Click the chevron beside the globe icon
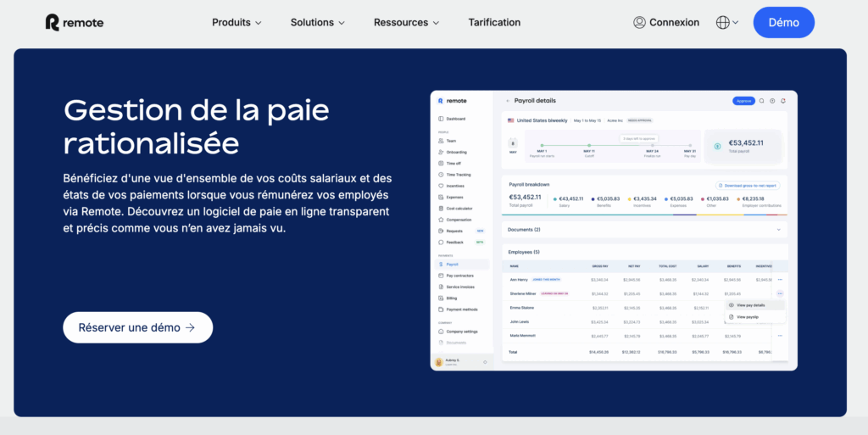Screen dimensions: 868x435 click(735, 23)
